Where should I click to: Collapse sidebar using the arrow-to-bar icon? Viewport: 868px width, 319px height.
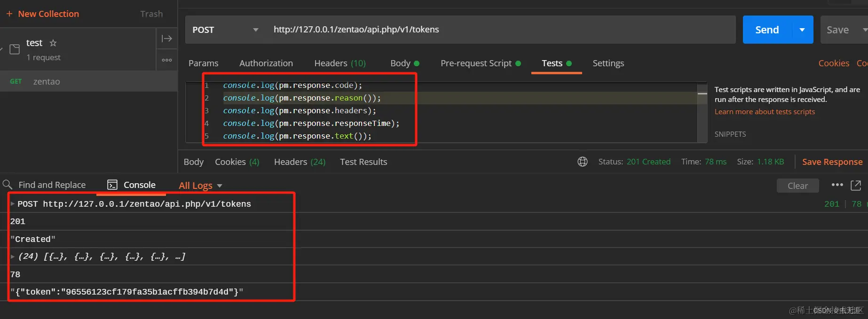pyautogui.click(x=167, y=39)
